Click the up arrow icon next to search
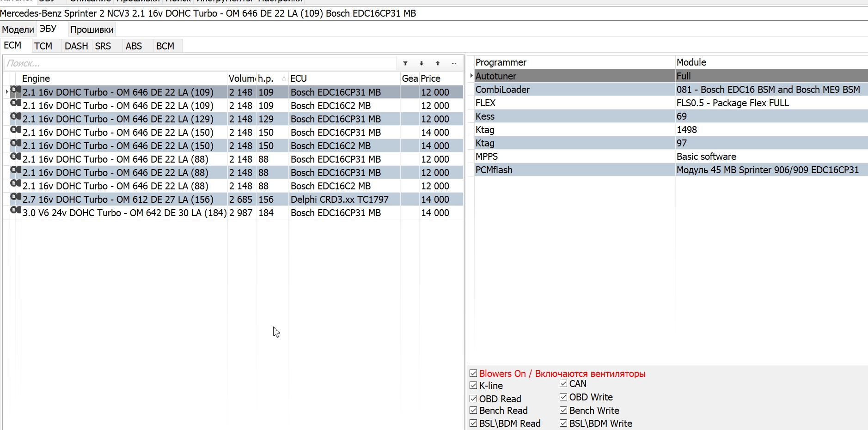868x430 pixels. click(438, 63)
